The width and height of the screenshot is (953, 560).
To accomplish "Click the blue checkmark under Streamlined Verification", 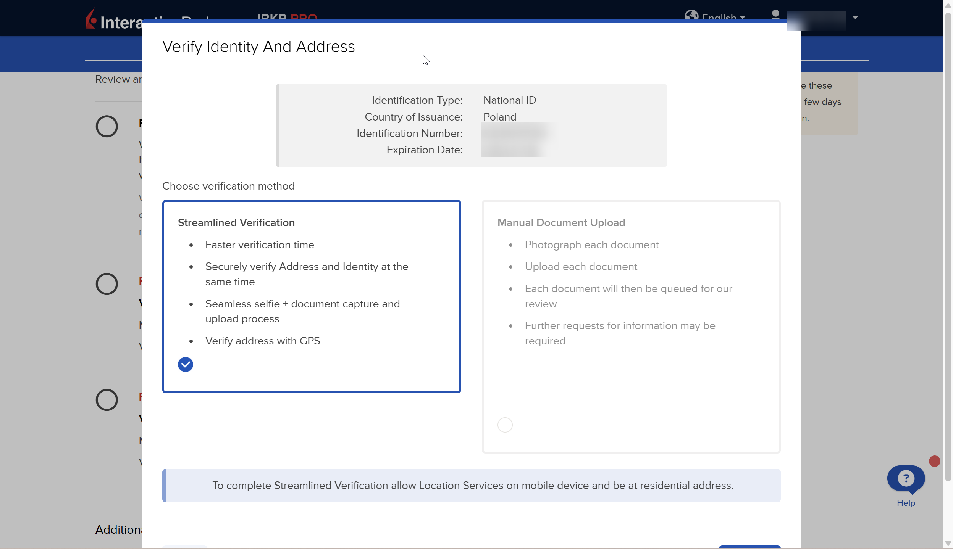I will click(186, 365).
